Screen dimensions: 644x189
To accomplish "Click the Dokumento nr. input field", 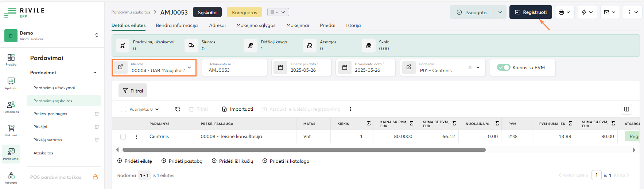I will coord(234,70).
